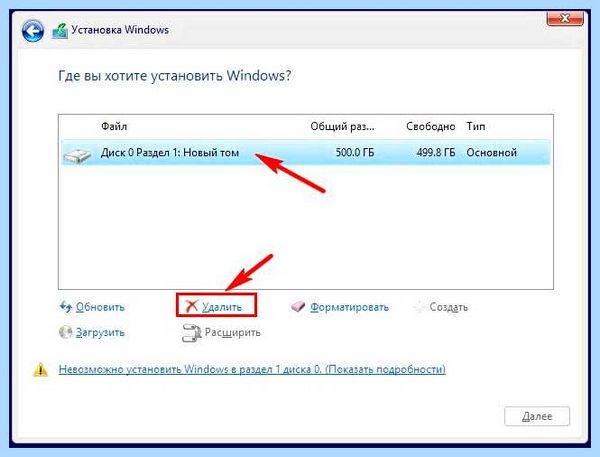Click the Тип column header
Image resolution: width=600 pixels, height=457 pixels.
click(476, 126)
